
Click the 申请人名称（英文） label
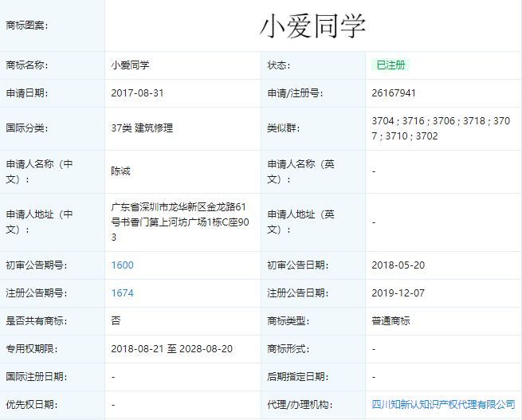pos(300,171)
